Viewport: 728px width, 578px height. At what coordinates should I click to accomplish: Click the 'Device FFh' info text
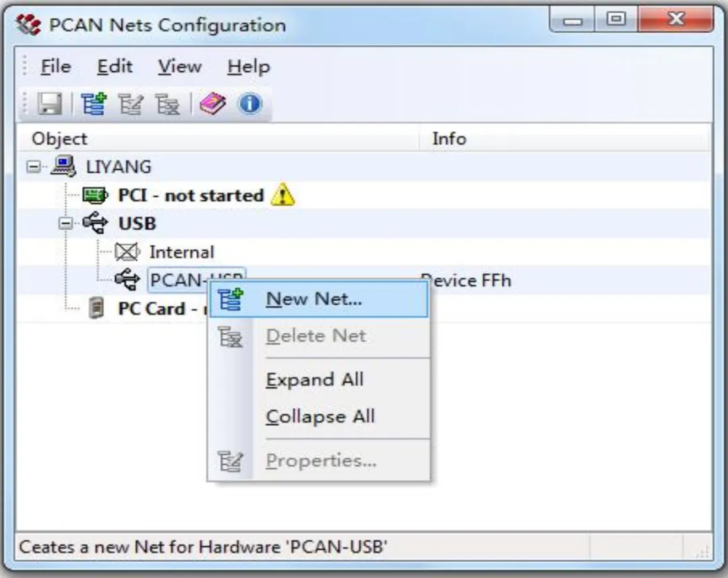coord(466,281)
